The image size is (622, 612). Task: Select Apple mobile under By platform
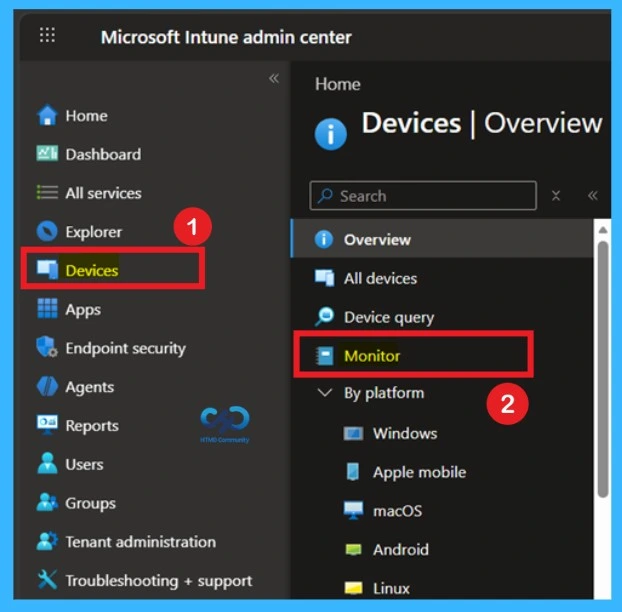click(419, 472)
